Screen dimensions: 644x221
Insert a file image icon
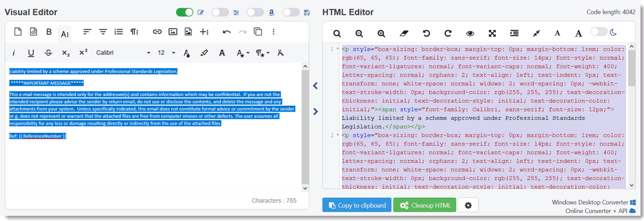[x=188, y=32]
